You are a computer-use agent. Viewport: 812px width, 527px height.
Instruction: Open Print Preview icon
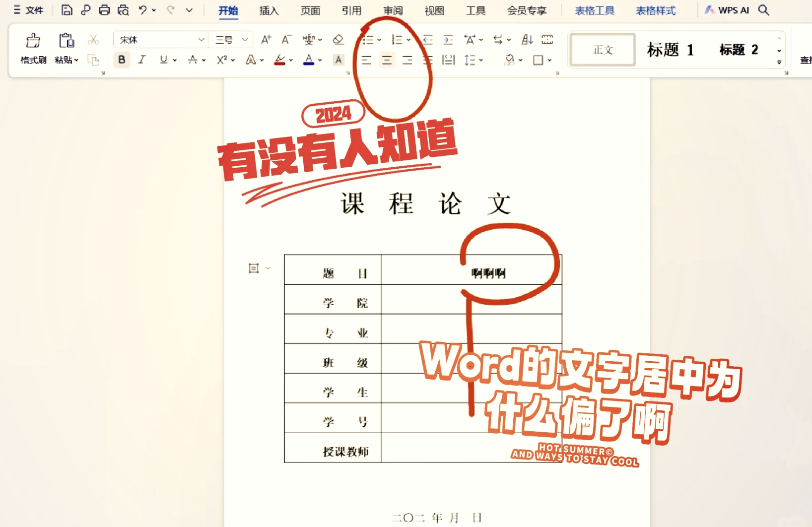click(x=123, y=10)
